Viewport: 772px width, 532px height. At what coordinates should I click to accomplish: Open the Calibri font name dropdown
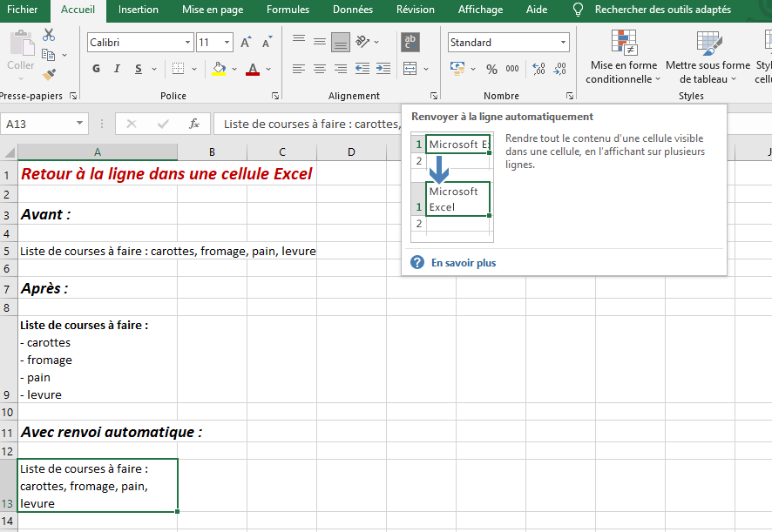[x=187, y=43]
